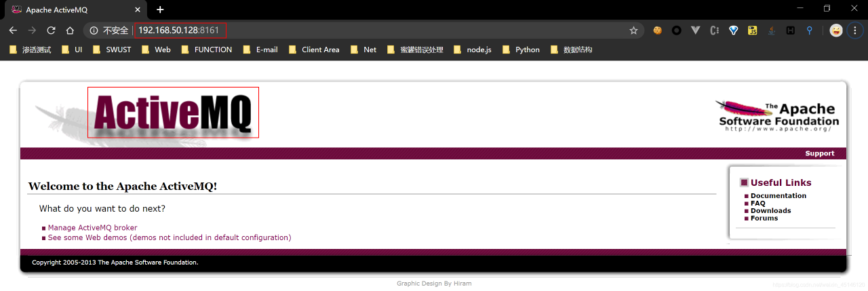This screenshot has width=868, height=291.
Task: Open the 数据结构 bookmark folder
Action: [572, 50]
